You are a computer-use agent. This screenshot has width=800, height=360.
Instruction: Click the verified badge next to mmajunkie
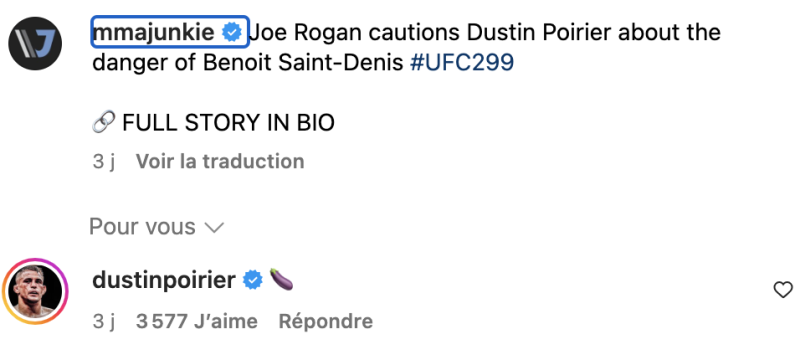click(232, 33)
